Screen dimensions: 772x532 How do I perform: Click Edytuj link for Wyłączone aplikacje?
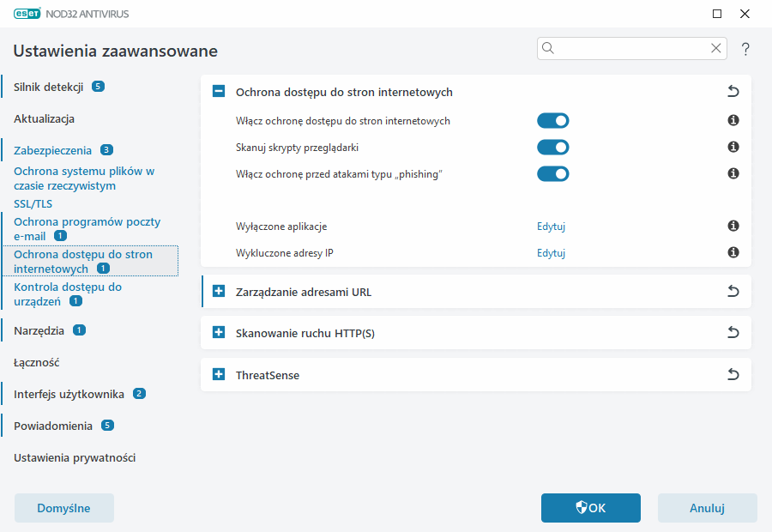pos(551,227)
